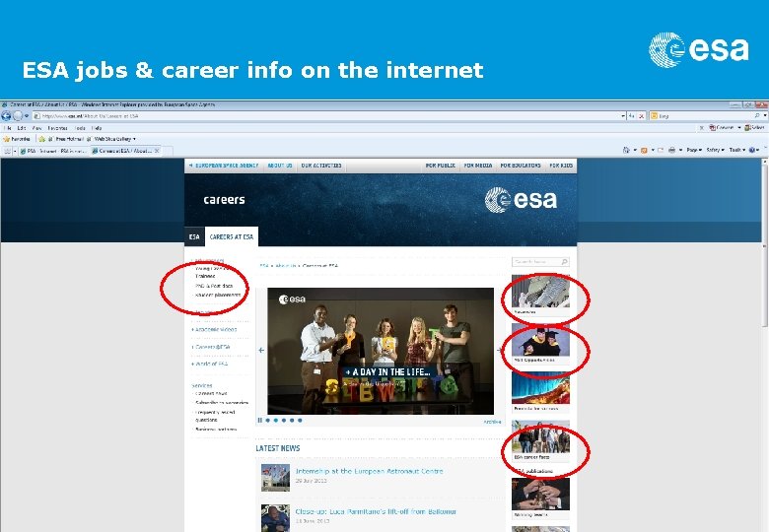Switch to the ESA Intranet tab

[x=53, y=151]
